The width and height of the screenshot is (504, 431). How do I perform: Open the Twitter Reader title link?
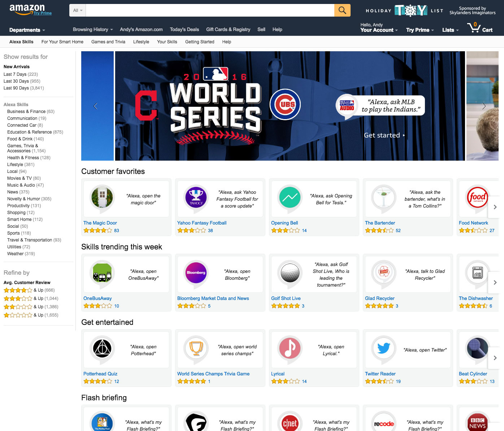point(380,374)
